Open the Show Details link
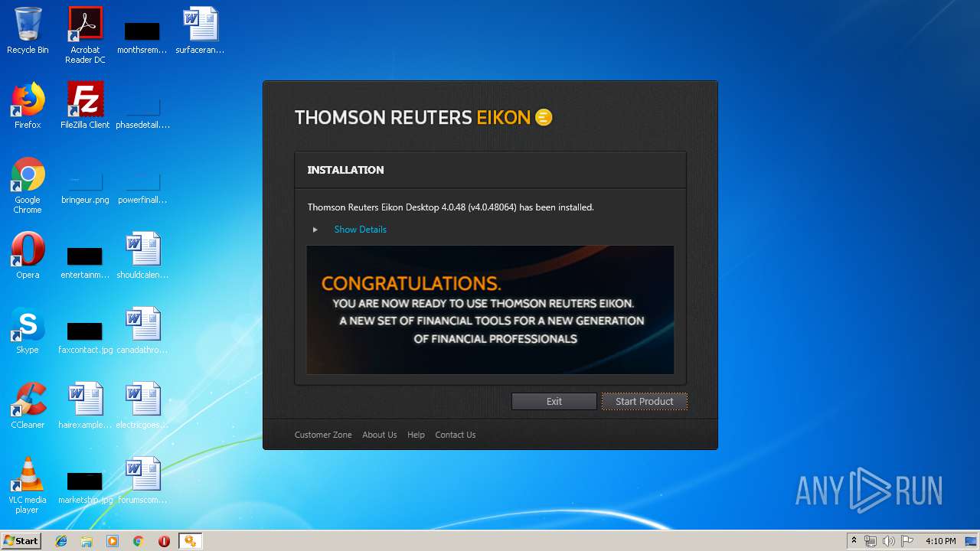 pyautogui.click(x=360, y=230)
